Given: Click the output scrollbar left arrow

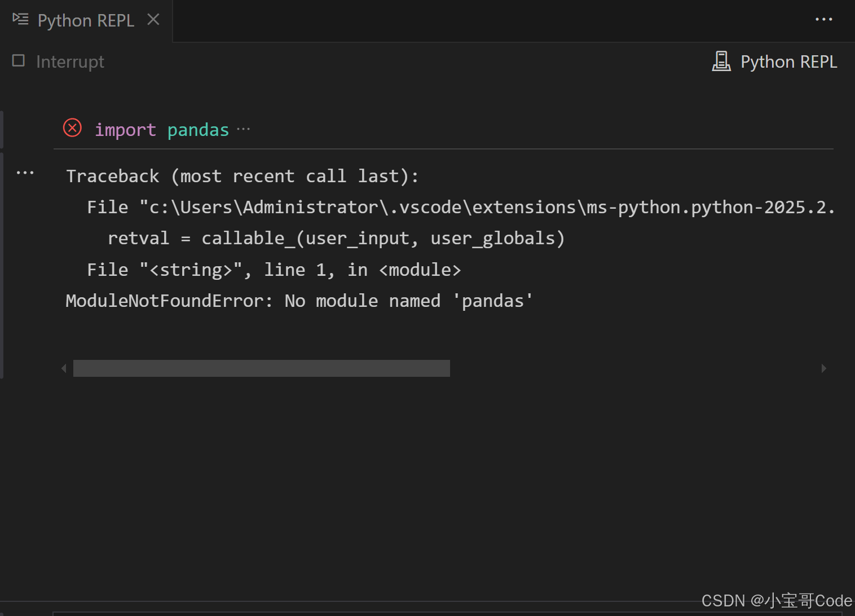Looking at the screenshot, I should 64,368.
